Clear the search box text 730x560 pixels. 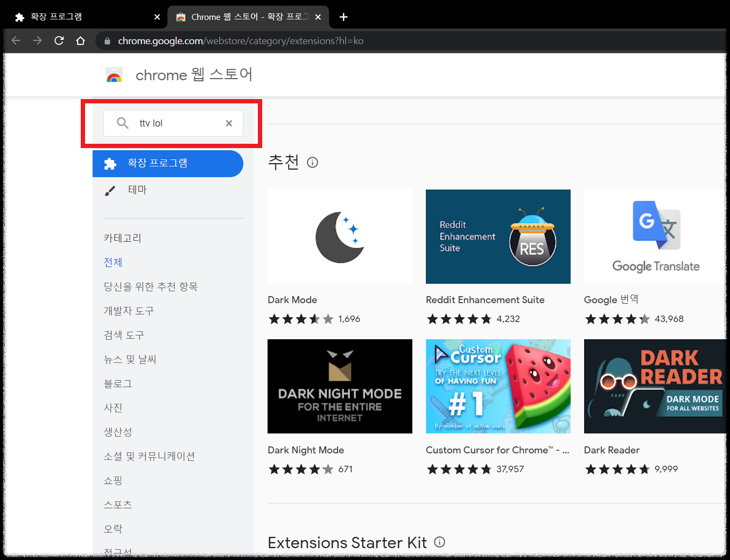click(x=229, y=123)
